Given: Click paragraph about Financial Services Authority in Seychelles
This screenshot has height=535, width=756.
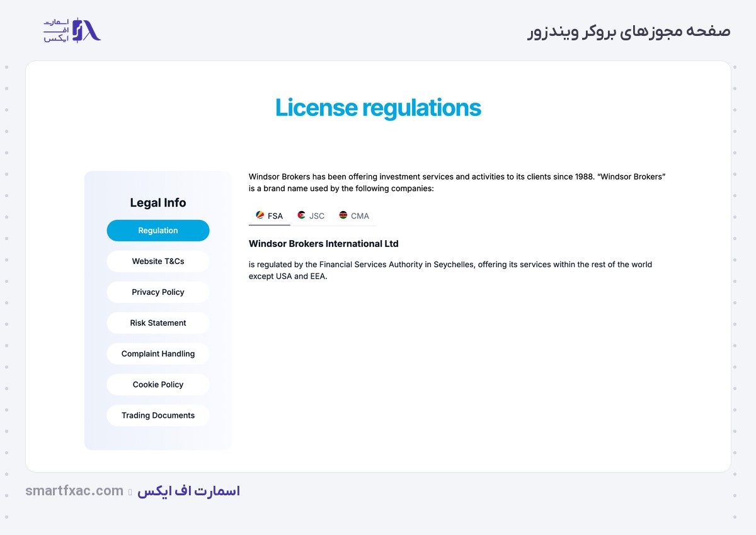Looking at the screenshot, I should pos(450,270).
